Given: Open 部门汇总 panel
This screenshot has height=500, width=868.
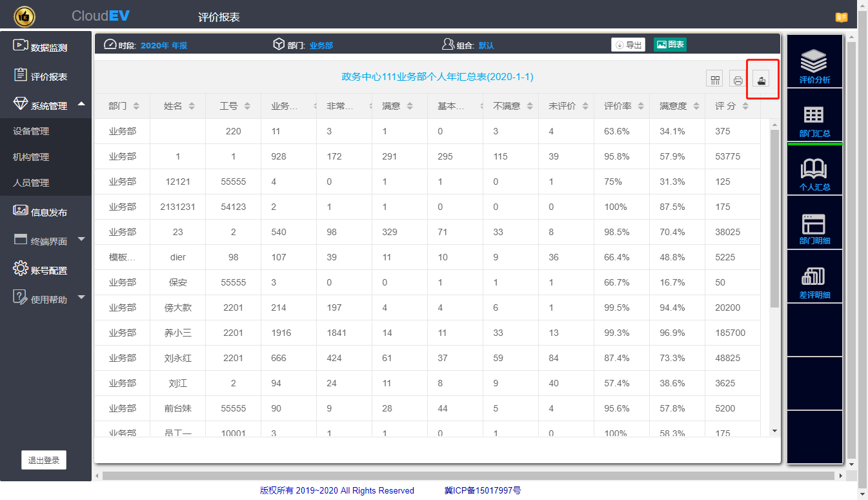Looking at the screenshot, I should (814, 116).
